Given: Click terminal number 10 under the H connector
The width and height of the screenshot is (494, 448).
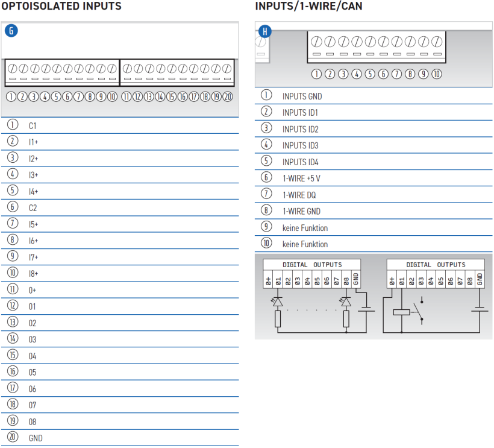Looking at the screenshot, I should pyautogui.click(x=436, y=74).
